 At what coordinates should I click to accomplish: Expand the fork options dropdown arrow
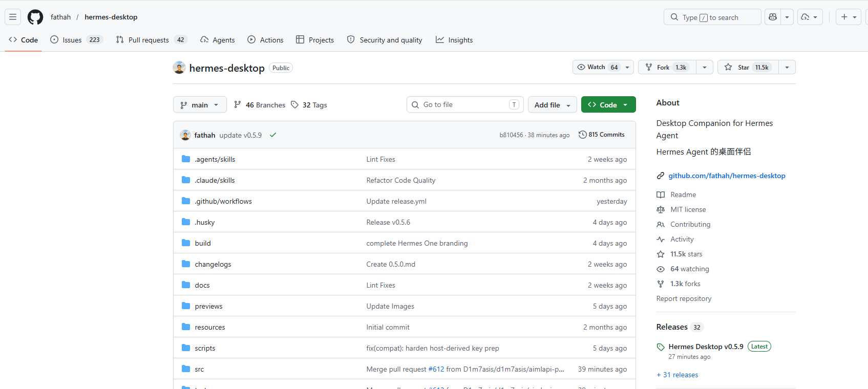705,67
